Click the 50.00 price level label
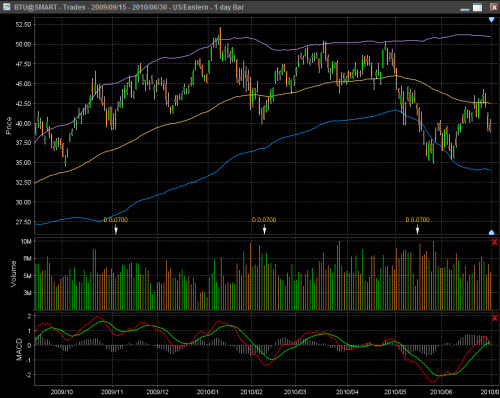 point(23,44)
